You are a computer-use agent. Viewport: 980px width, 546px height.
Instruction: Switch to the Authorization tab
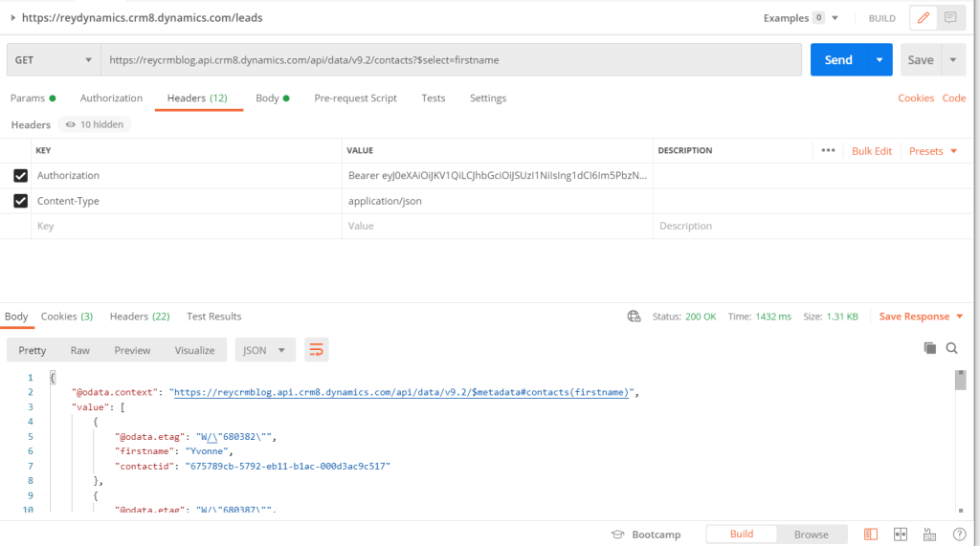pyautogui.click(x=111, y=98)
